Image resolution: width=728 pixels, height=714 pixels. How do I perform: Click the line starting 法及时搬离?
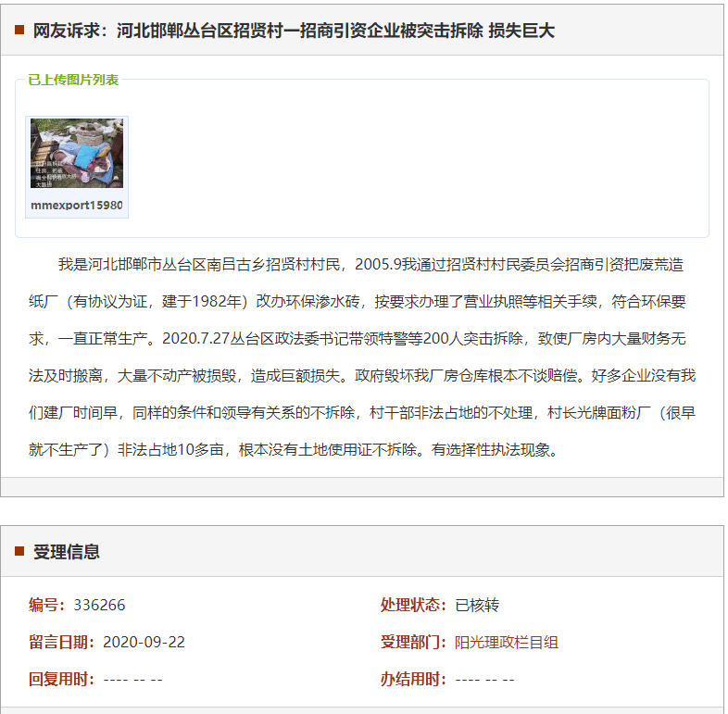pyautogui.click(x=362, y=376)
